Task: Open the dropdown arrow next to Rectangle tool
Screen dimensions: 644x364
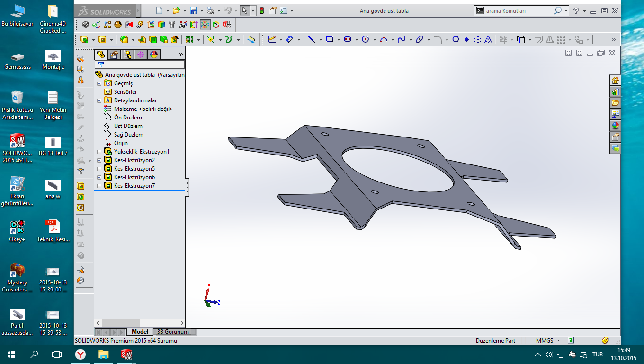Action: (338, 40)
